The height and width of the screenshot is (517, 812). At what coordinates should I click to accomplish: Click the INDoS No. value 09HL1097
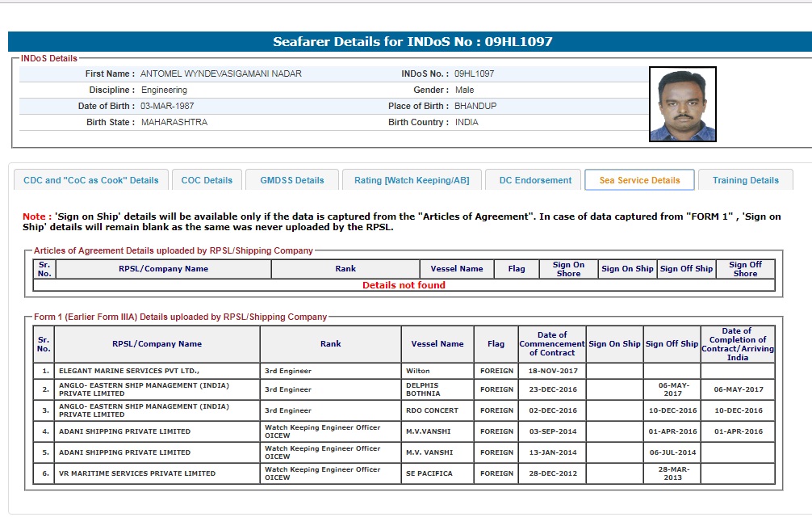(474, 74)
